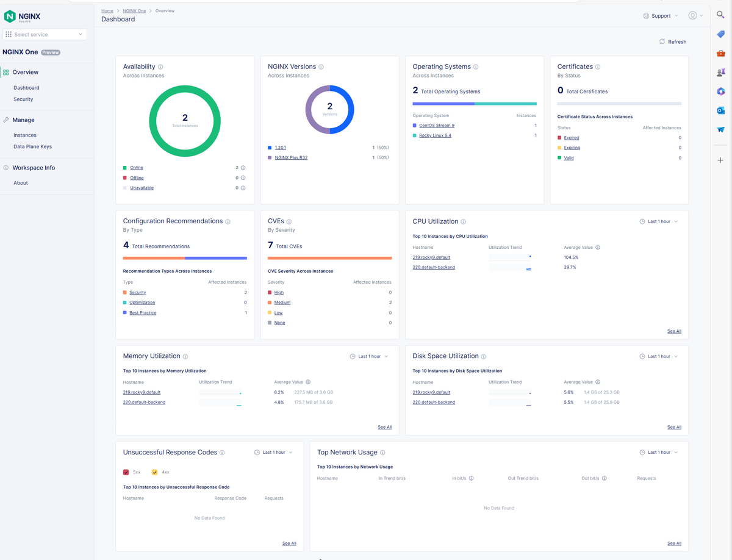
Task: Click the Medium CVE severity link
Action: [x=282, y=303]
